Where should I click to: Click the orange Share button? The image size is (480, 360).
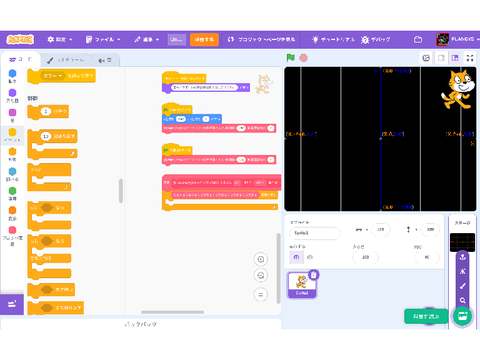point(204,39)
